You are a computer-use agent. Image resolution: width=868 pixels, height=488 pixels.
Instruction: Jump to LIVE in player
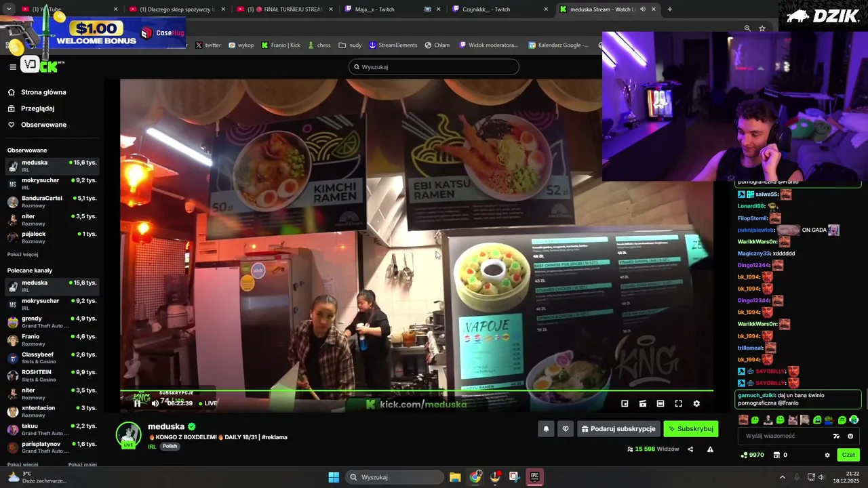(x=208, y=403)
